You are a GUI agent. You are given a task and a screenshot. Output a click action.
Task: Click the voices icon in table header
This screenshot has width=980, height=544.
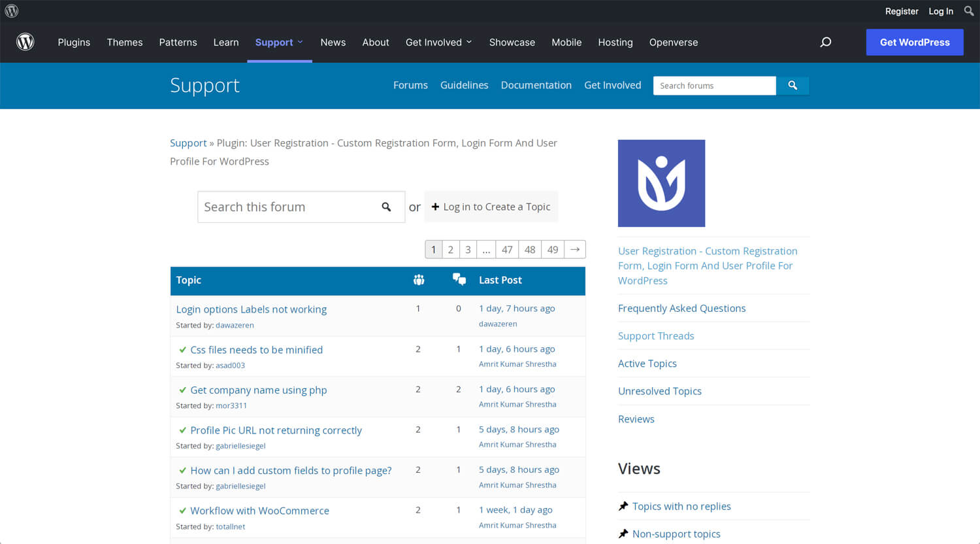[419, 280]
